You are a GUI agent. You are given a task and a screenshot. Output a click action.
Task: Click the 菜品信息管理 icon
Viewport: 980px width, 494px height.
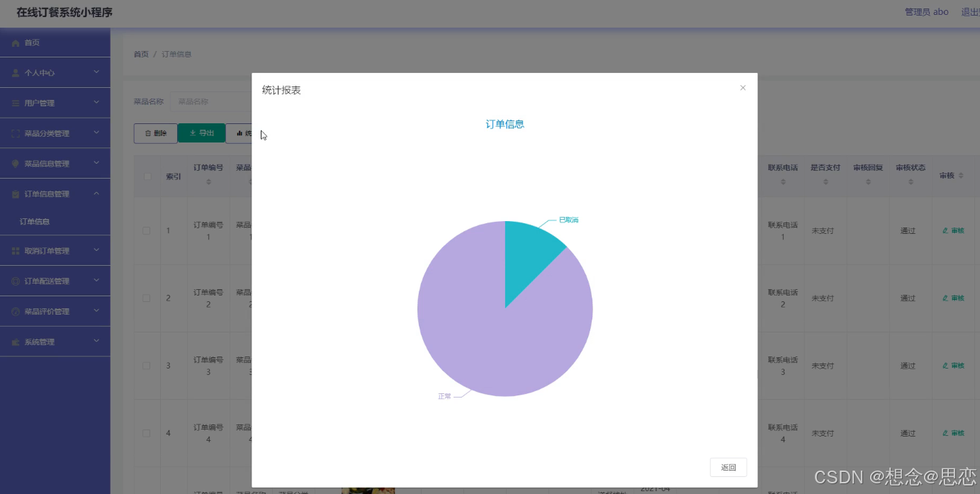(16, 164)
